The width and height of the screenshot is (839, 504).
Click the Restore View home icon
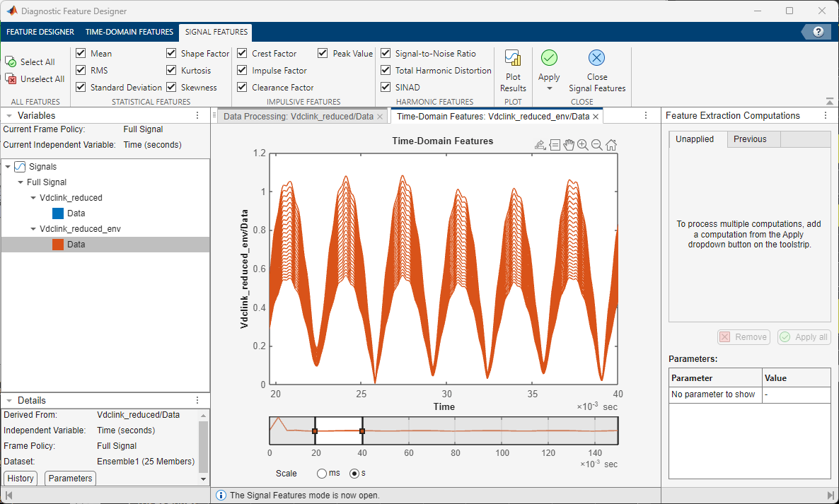610,145
